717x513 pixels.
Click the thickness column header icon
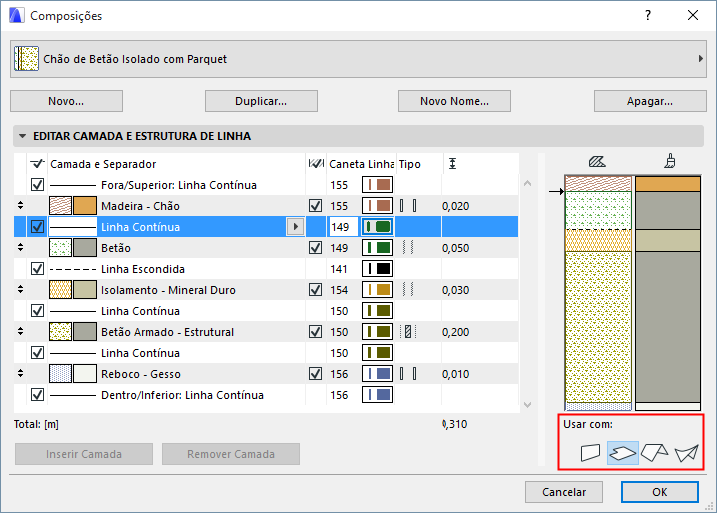[x=452, y=164]
